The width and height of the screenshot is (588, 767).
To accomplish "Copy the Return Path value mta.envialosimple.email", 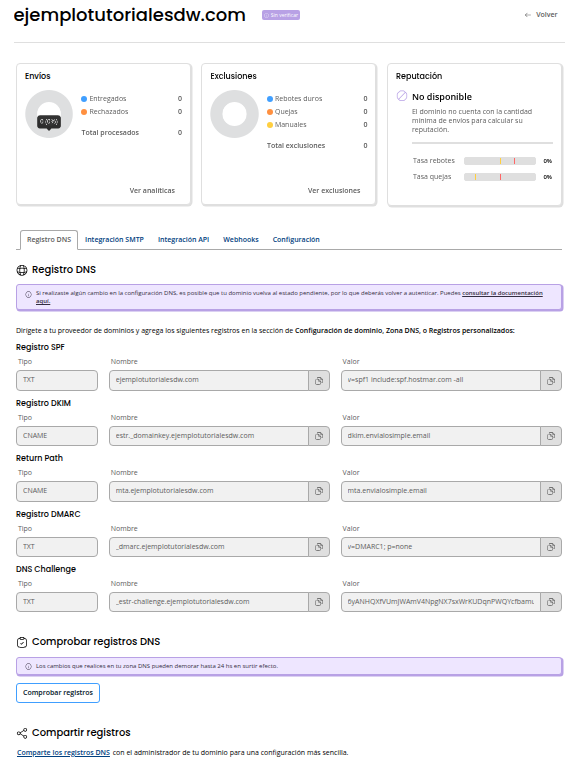I will [x=551, y=491].
